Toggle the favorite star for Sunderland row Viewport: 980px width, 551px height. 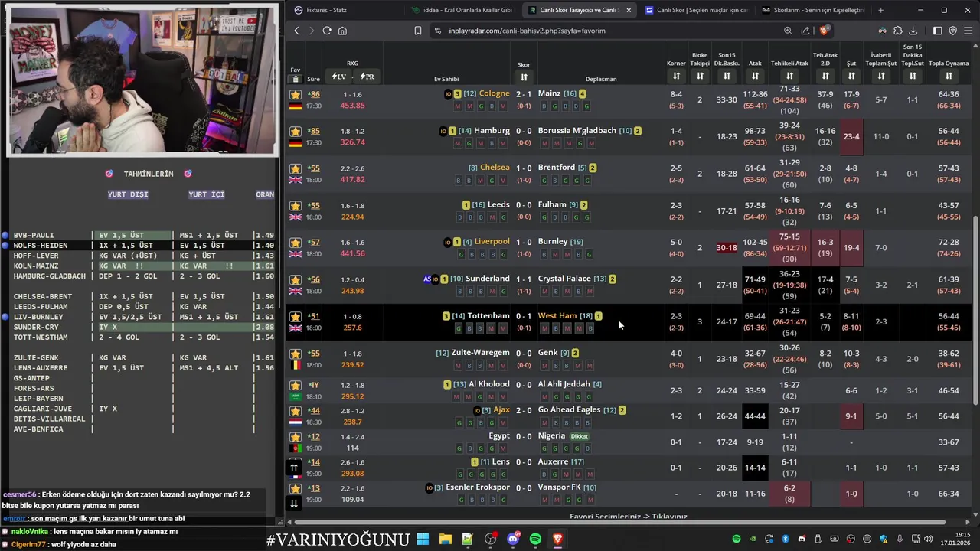coord(295,279)
